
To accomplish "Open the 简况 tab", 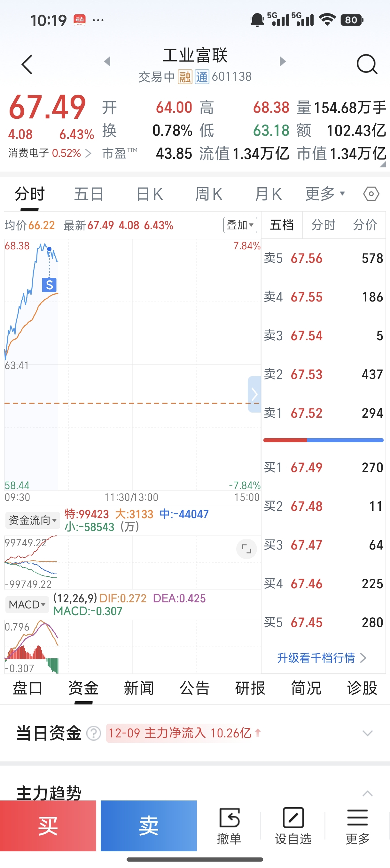I will [306, 688].
